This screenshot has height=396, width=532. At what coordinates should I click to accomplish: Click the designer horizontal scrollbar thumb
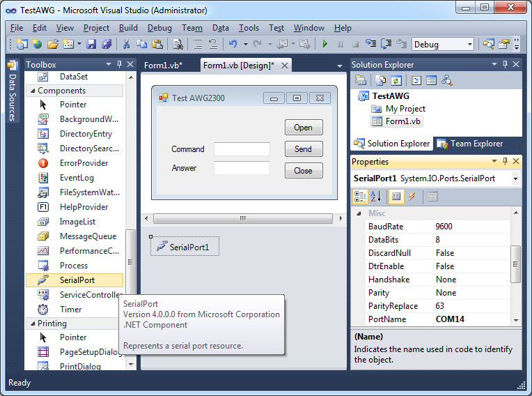click(242, 218)
